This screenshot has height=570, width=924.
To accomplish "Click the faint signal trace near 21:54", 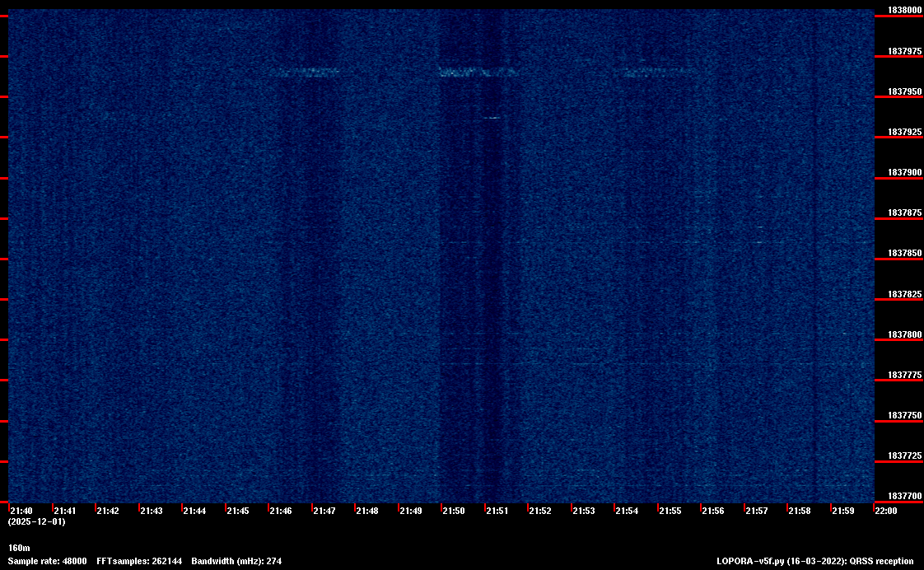I will coord(658,72).
